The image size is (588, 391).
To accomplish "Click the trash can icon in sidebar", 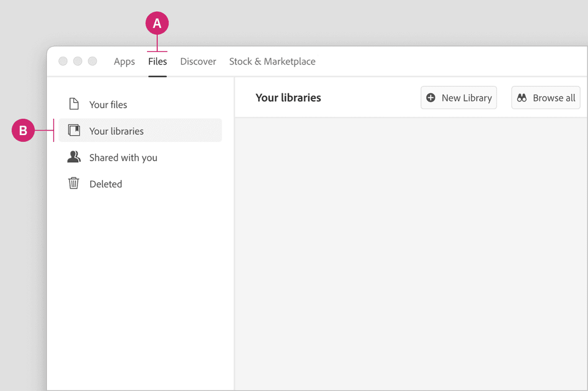I will coord(74,183).
